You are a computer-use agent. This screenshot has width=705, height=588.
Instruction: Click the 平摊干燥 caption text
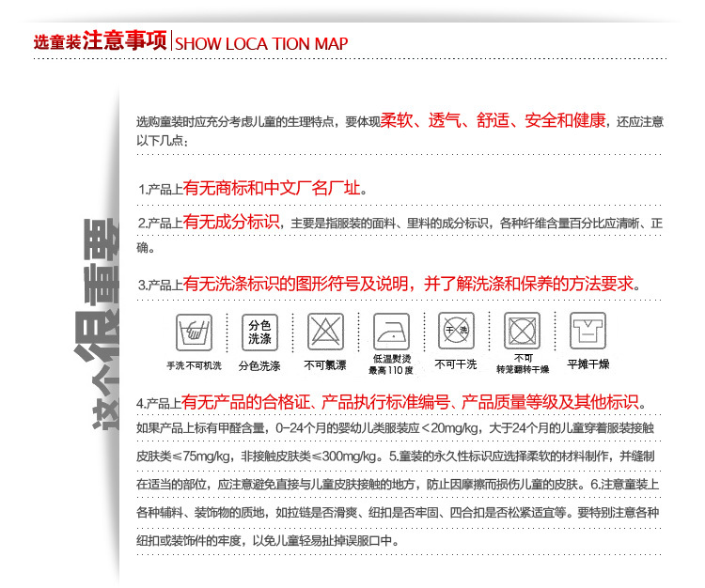pyautogui.click(x=588, y=364)
